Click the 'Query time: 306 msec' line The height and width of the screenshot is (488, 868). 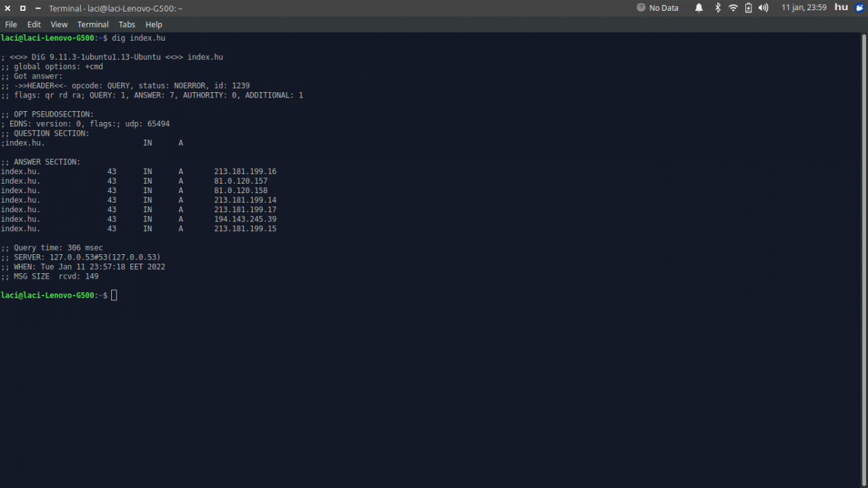coord(52,248)
